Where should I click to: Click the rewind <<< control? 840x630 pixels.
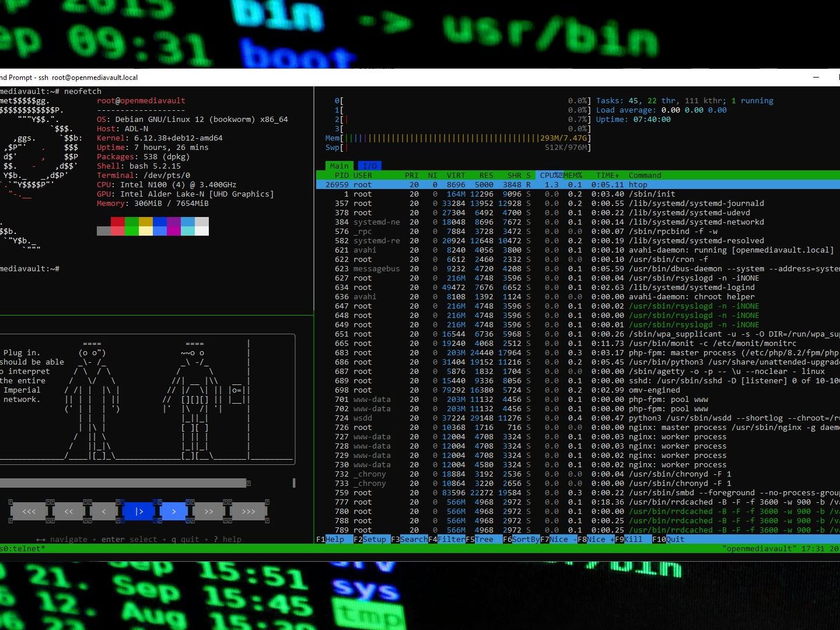click(29, 511)
